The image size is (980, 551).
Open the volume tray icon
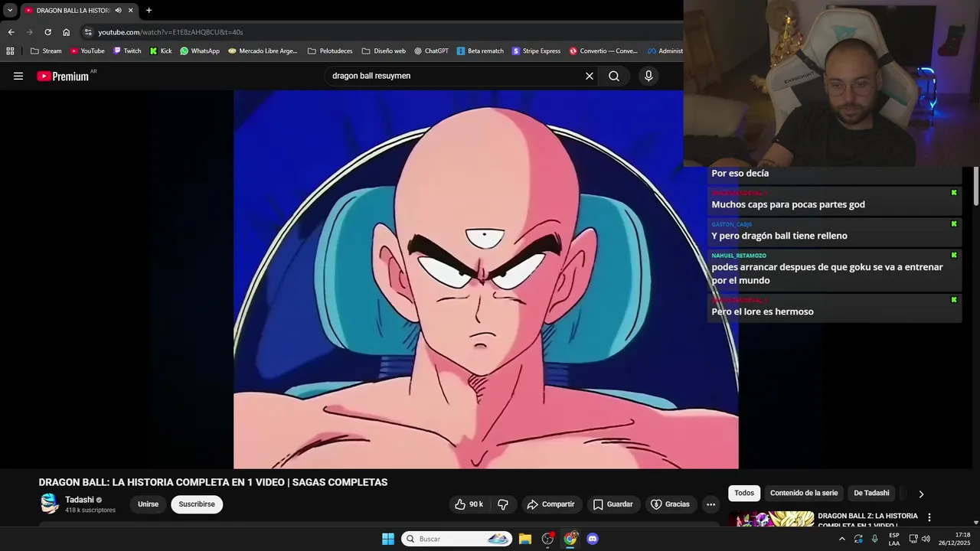point(926,539)
